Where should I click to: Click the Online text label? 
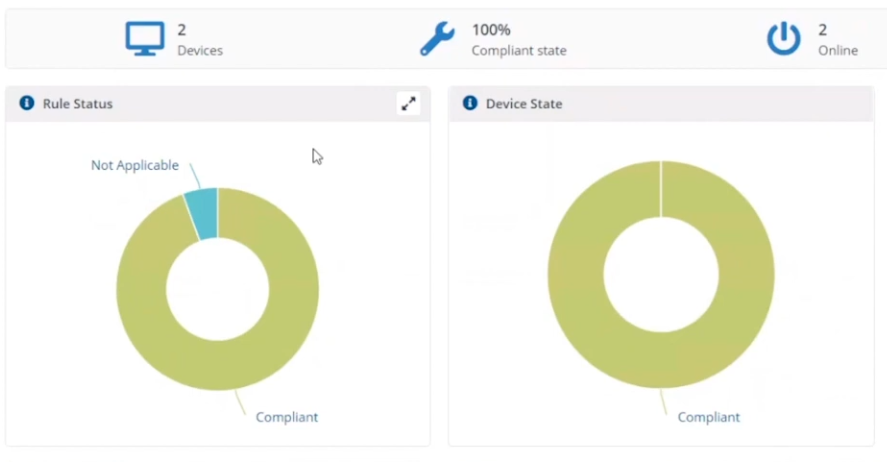[x=838, y=50]
